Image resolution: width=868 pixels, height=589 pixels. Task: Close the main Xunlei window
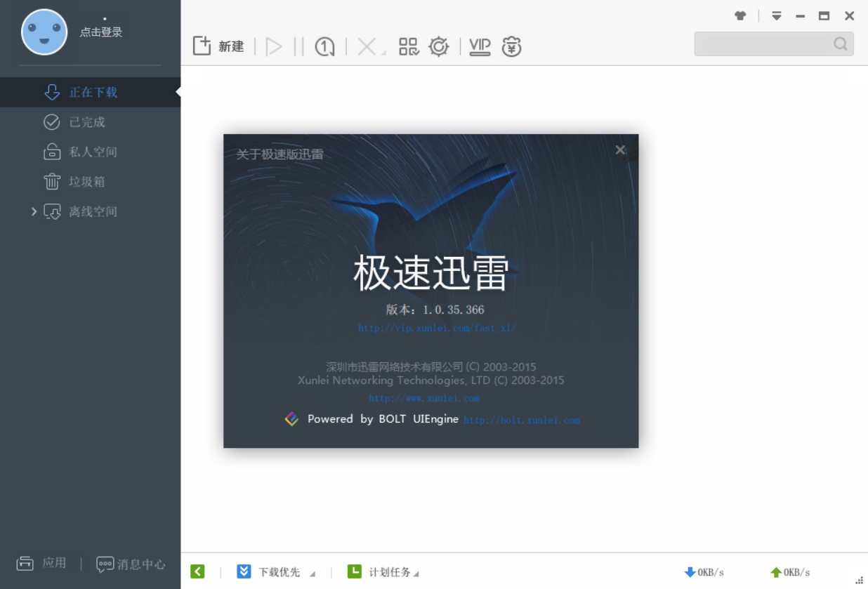(x=849, y=15)
